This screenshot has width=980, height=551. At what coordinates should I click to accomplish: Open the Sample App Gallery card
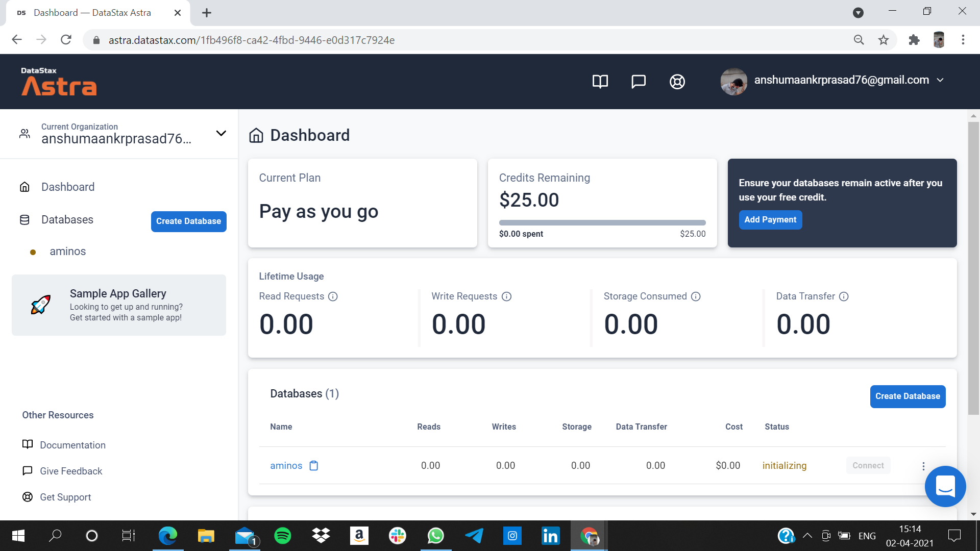[118, 305]
